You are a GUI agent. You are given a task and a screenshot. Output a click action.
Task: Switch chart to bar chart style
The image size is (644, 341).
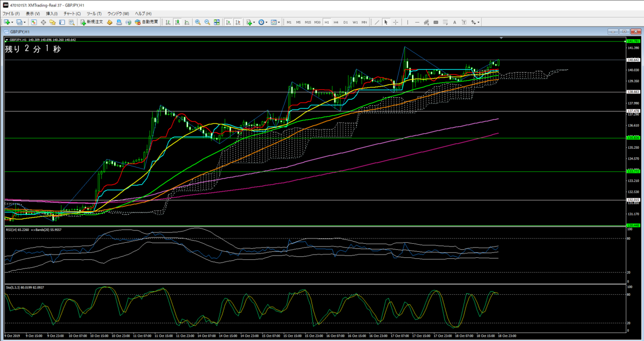(167, 22)
